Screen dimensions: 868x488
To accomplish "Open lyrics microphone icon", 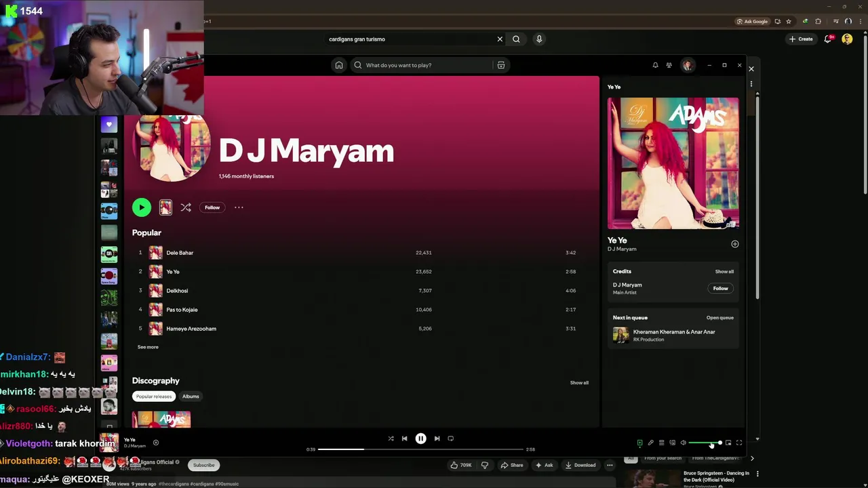I will [x=650, y=443].
